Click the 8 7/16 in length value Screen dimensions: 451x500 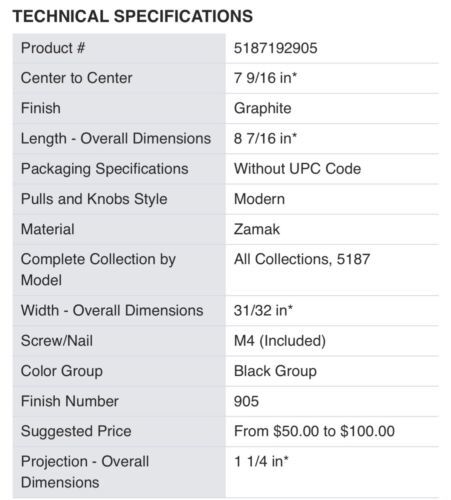[265, 138]
